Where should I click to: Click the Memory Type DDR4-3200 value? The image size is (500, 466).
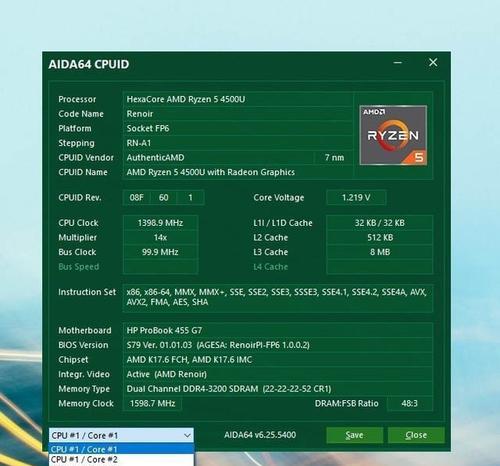click(229, 389)
